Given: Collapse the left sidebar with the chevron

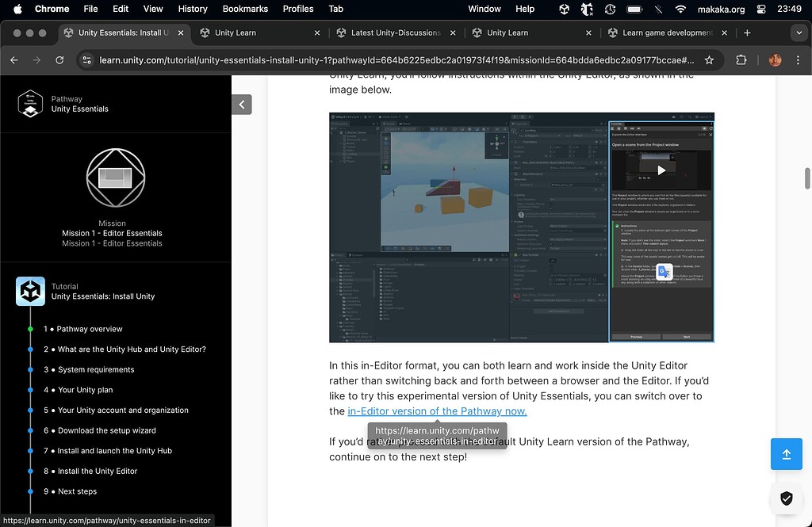Looking at the screenshot, I should [242, 104].
